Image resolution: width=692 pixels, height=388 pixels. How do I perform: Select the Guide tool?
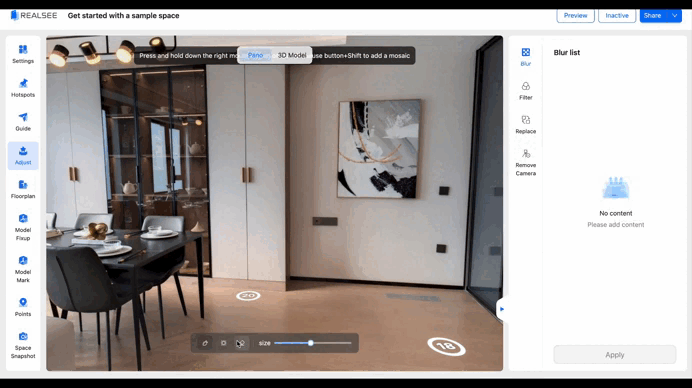23,122
